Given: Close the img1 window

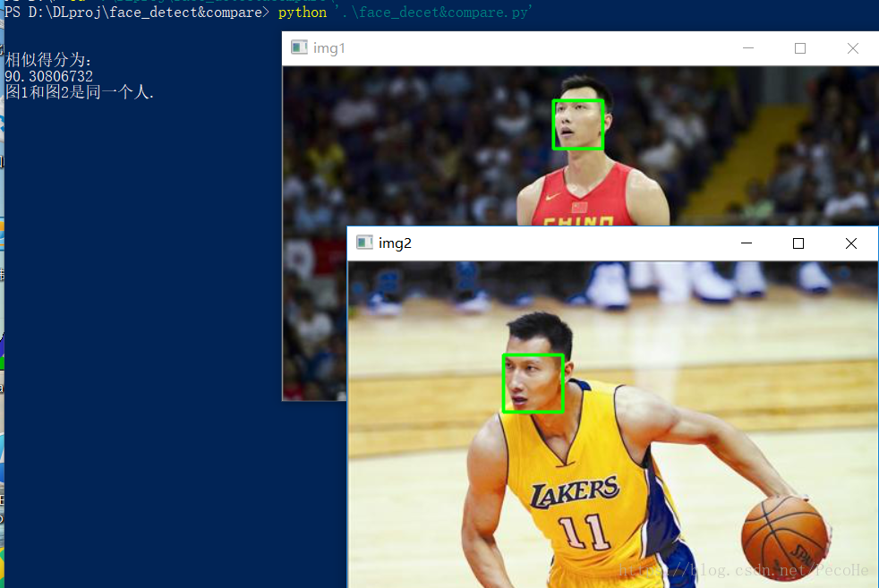Looking at the screenshot, I should [x=853, y=48].
